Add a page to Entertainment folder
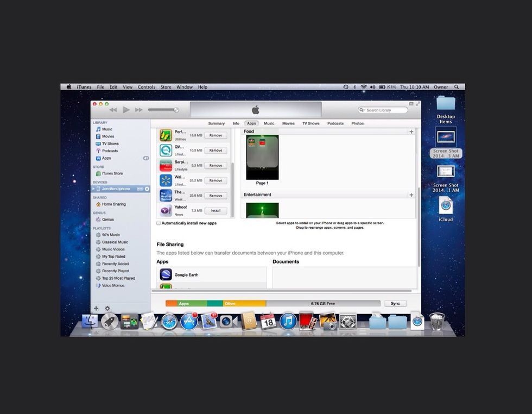Image resolution: width=532 pixels, height=414 pixels. pos(411,195)
